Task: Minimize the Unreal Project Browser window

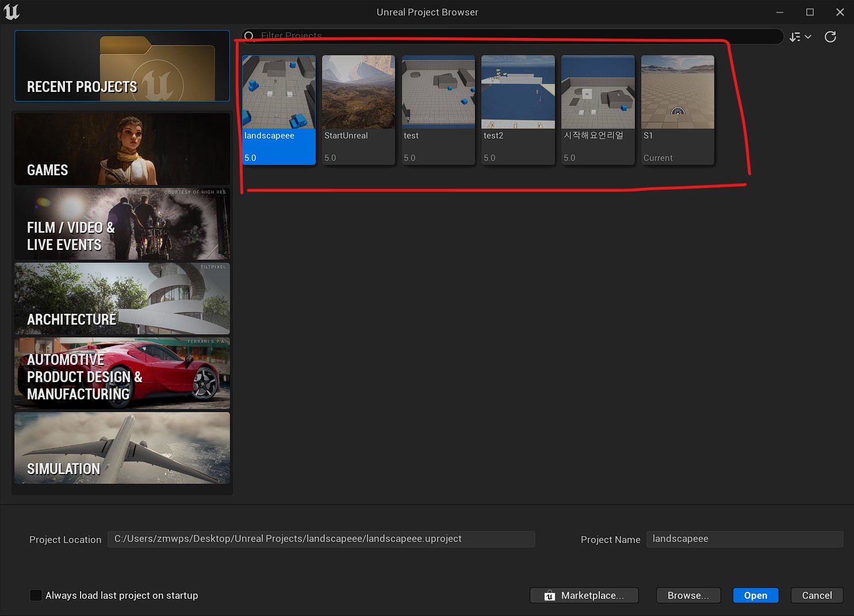Action: pyautogui.click(x=780, y=12)
